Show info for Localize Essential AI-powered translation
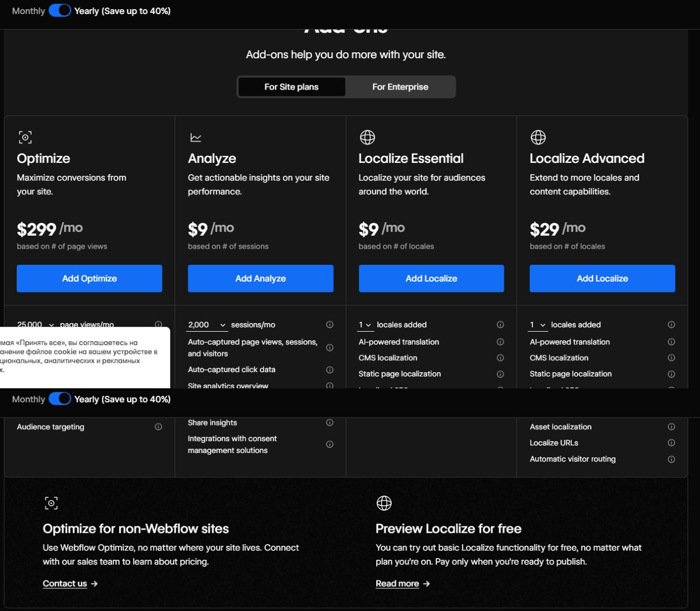 click(x=500, y=342)
